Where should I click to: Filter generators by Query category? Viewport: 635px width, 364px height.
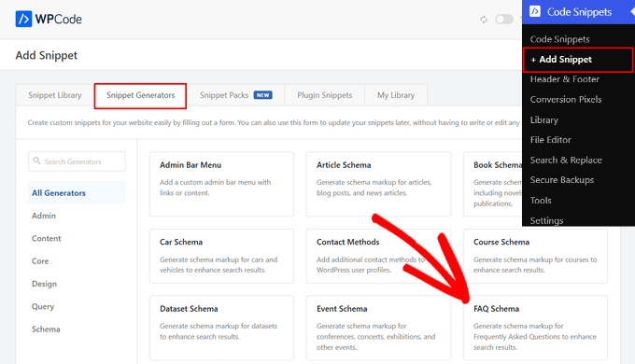click(x=43, y=306)
